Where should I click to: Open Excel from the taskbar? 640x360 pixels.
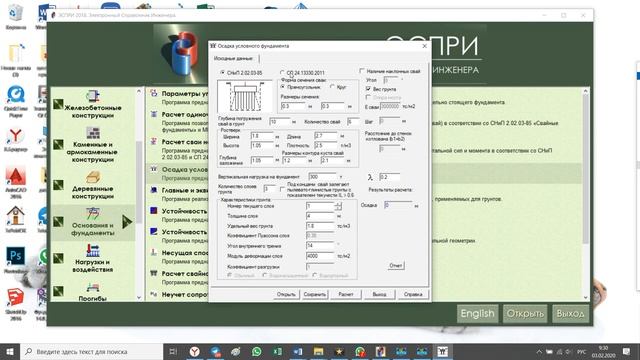[x=278, y=351]
